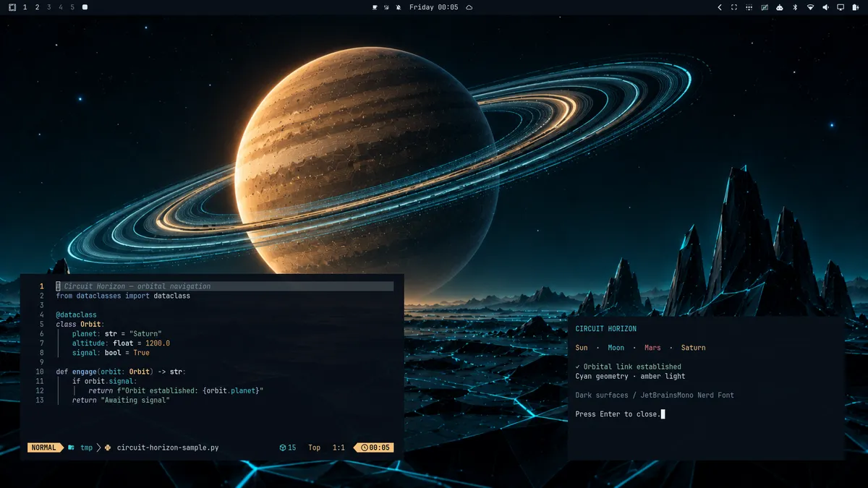Click the return f"Orbit established" line

[176, 390]
